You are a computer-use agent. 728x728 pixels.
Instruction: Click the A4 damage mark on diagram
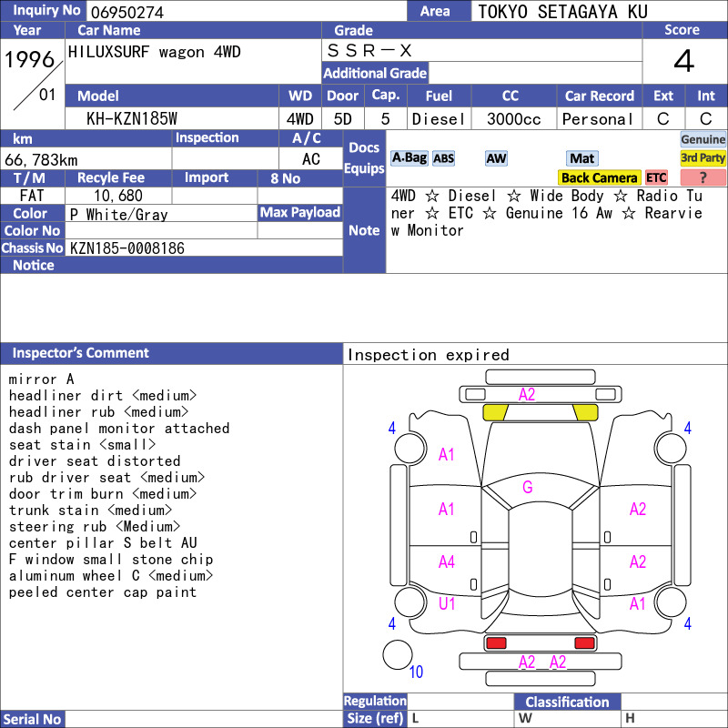pos(446,562)
